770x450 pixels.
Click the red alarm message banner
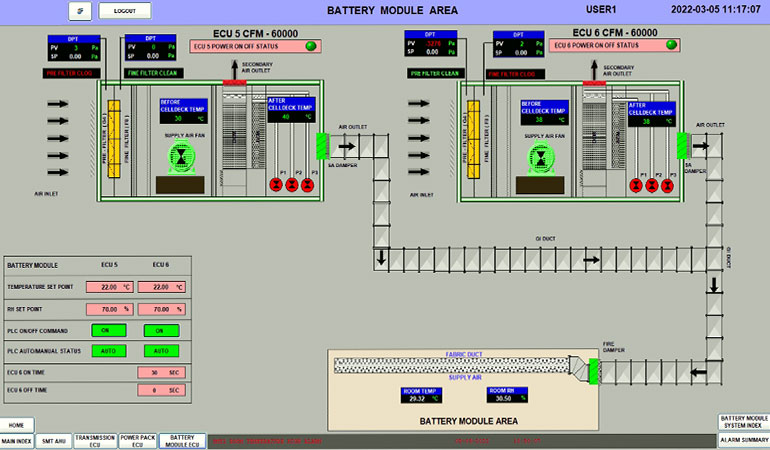tap(462, 441)
